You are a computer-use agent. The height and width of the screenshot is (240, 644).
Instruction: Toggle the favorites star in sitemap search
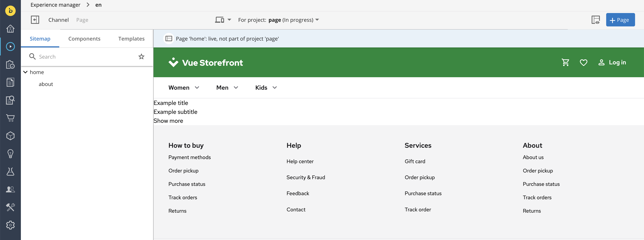pos(141,57)
